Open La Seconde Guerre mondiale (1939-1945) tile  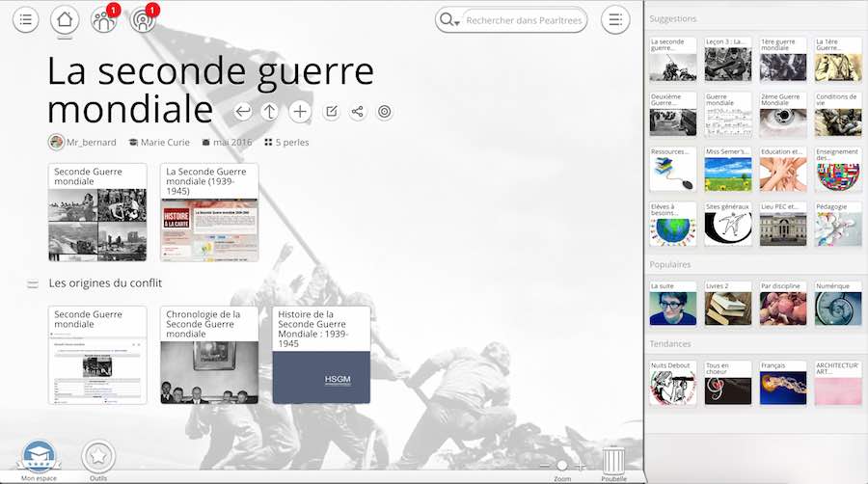coord(209,212)
